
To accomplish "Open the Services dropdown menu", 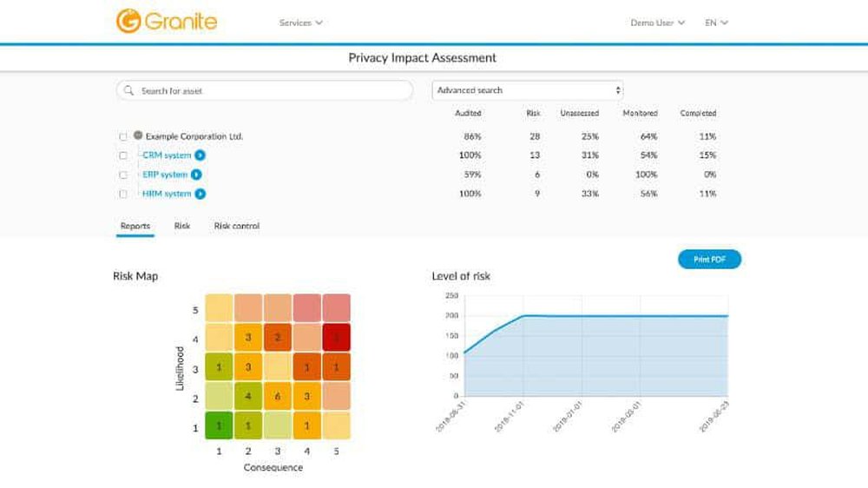I will click(x=300, y=23).
